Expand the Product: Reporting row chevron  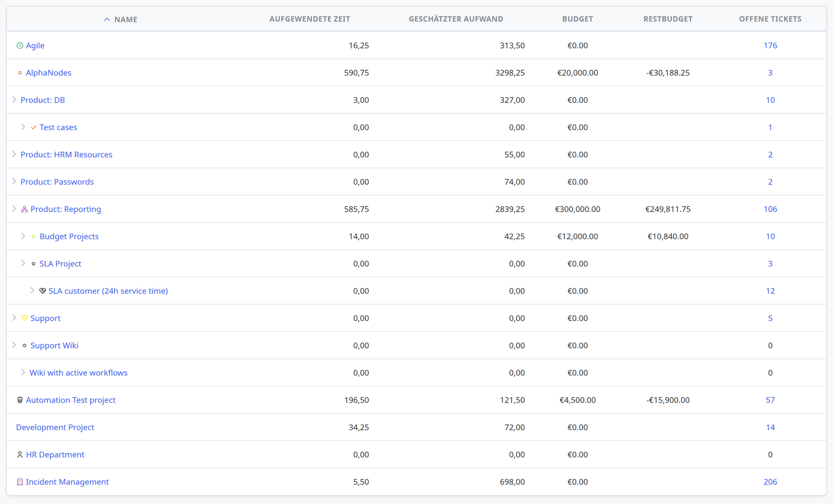[x=14, y=209]
